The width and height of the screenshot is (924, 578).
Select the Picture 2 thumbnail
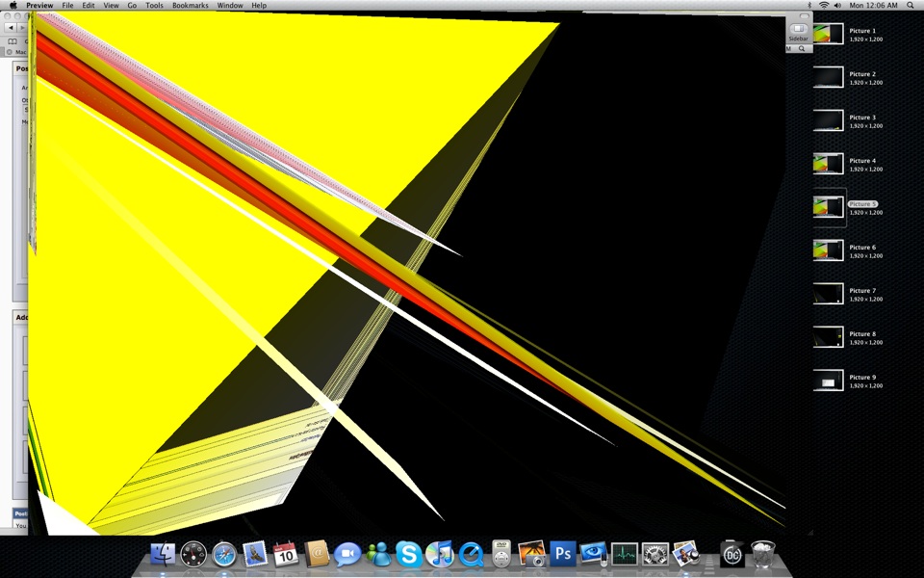tap(829, 77)
